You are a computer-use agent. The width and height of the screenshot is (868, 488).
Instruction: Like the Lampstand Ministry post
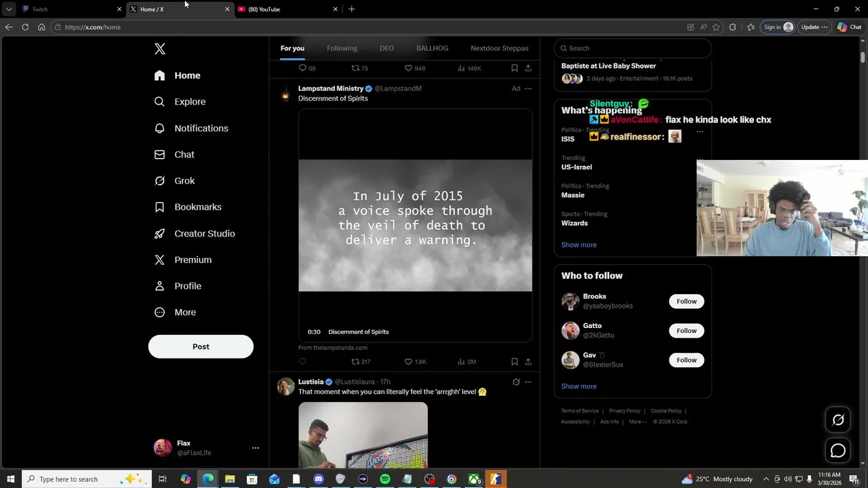pyautogui.click(x=415, y=362)
